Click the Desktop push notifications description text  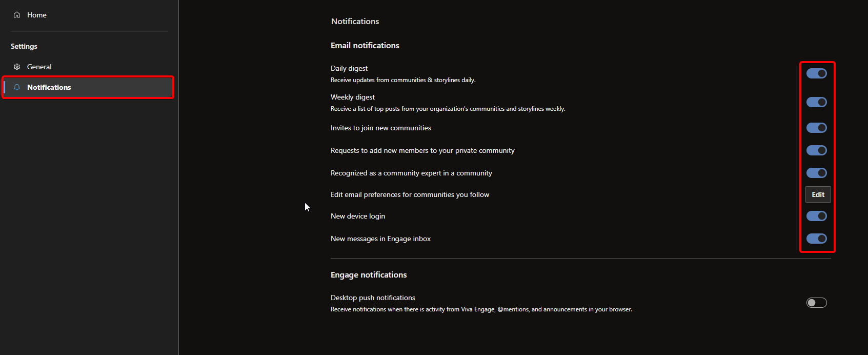click(481, 309)
